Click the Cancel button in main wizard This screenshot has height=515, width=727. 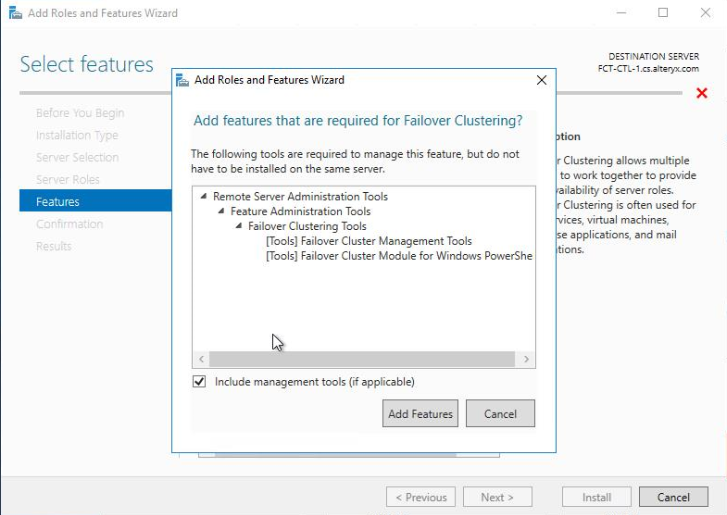pos(673,497)
